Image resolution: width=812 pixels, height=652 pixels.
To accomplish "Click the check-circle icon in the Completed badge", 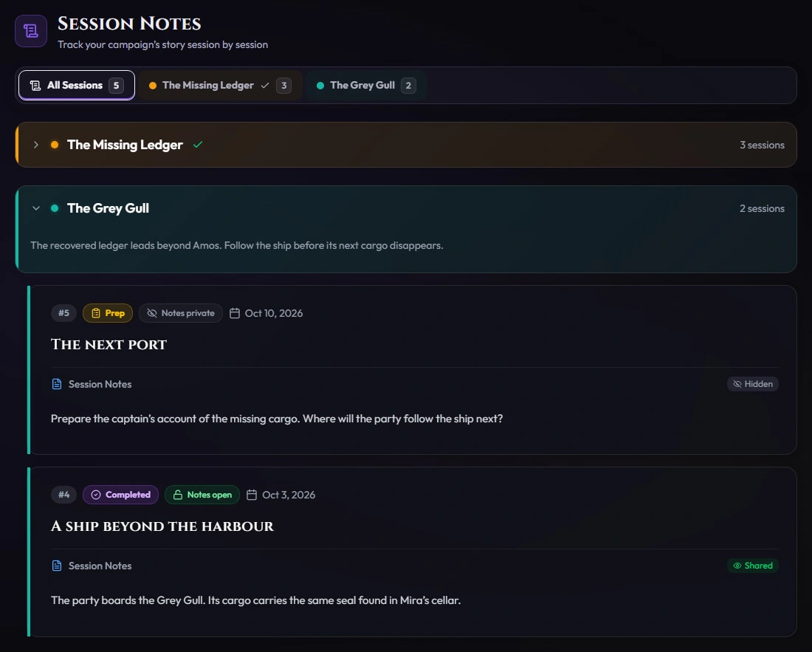I will [96, 495].
